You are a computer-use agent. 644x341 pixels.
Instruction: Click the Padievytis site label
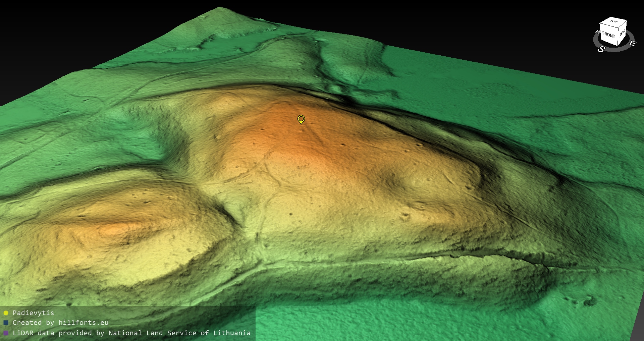33,313
